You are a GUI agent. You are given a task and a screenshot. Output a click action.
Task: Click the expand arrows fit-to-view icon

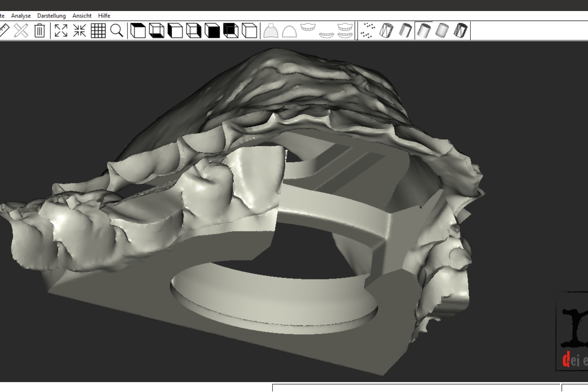pos(61,30)
